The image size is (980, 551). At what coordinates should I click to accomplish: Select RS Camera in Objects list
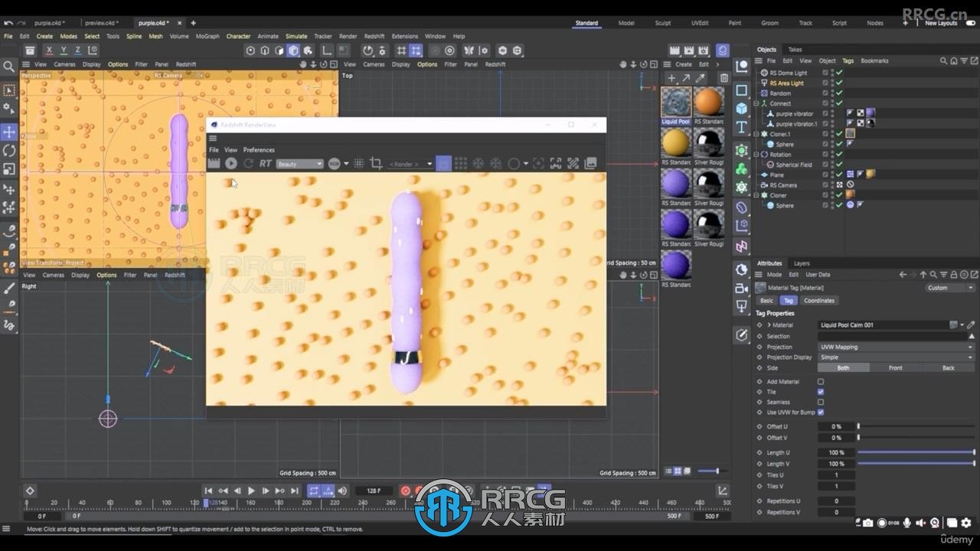tap(783, 185)
